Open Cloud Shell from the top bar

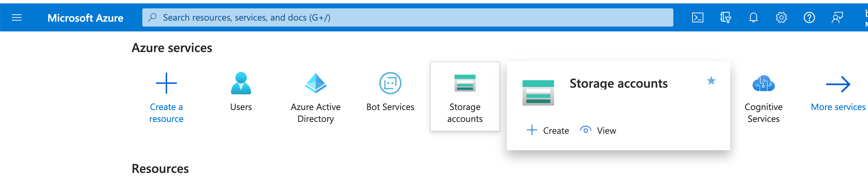697,17
